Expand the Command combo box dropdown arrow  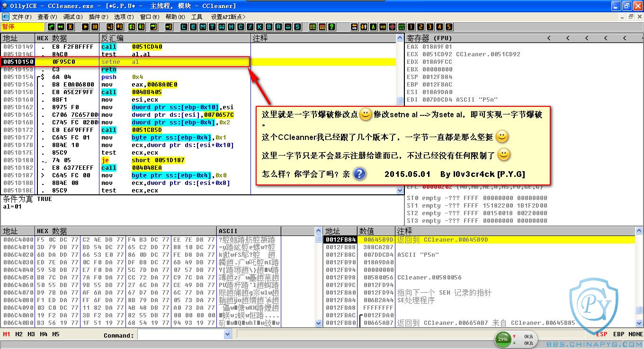tap(228, 335)
